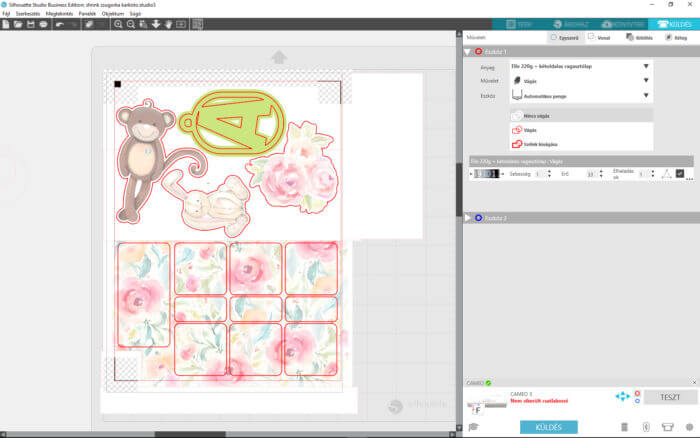Click the Sebesség speed value field
Viewport: 700px width, 438px height.
(540, 174)
